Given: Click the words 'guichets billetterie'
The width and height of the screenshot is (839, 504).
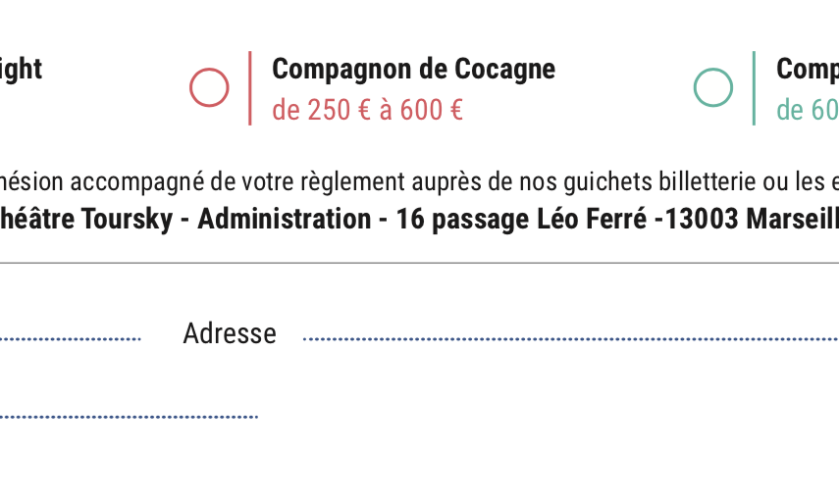Looking at the screenshot, I should (x=637, y=181).
